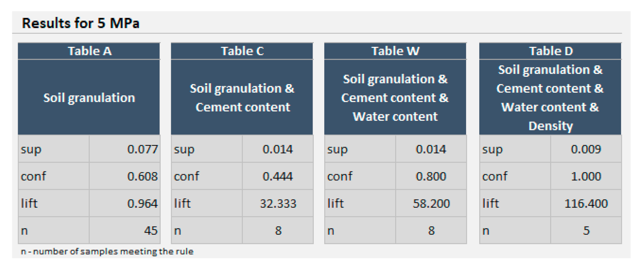Click 'Soil granulation & Cement content' cell
Image resolution: width=644 pixels, height=267 pixels.
click(x=242, y=98)
